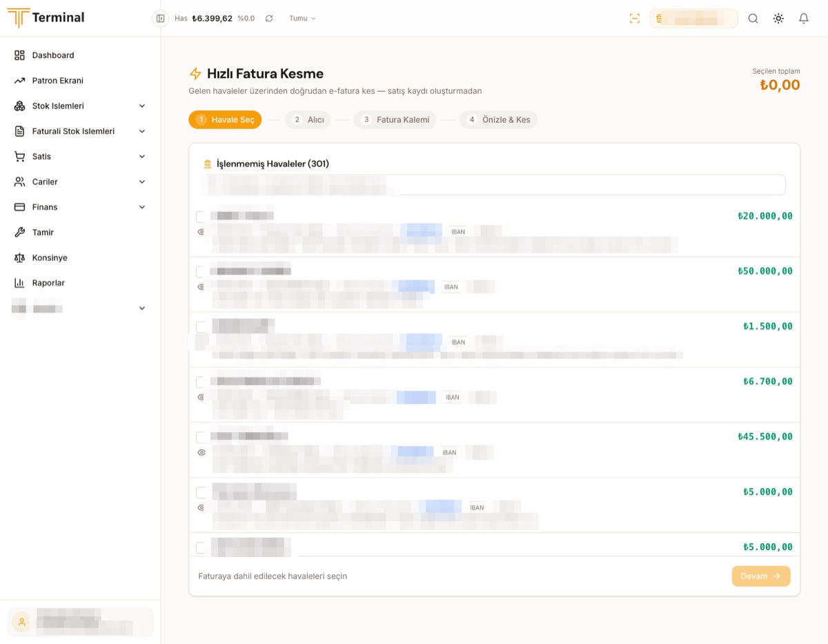The height and width of the screenshot is (644, 828).
Task: Expand the Satis menu chevron
Action: tap(142, 157)
